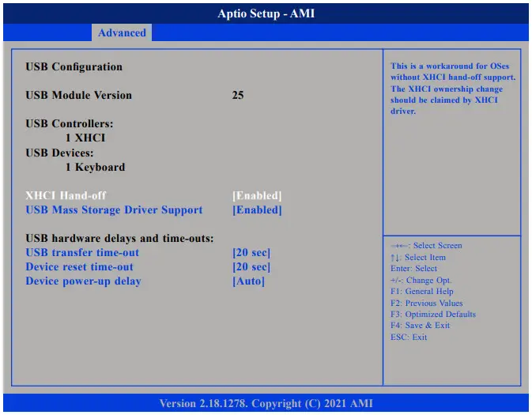Click the USB module version value 25

238,95
